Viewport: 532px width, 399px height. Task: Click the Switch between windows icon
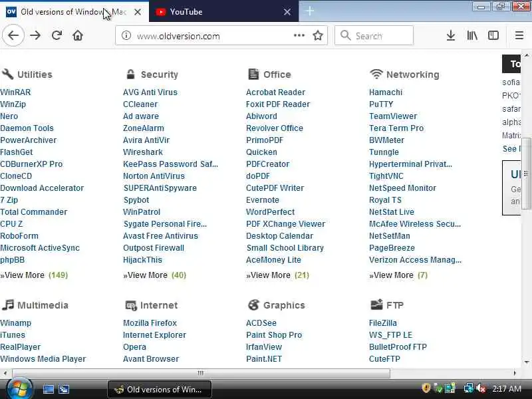(x=64, y=389)
